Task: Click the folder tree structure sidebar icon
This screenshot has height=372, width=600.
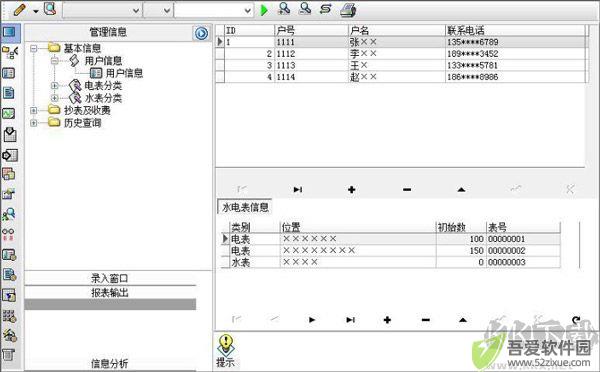Action: coord(10,53)
